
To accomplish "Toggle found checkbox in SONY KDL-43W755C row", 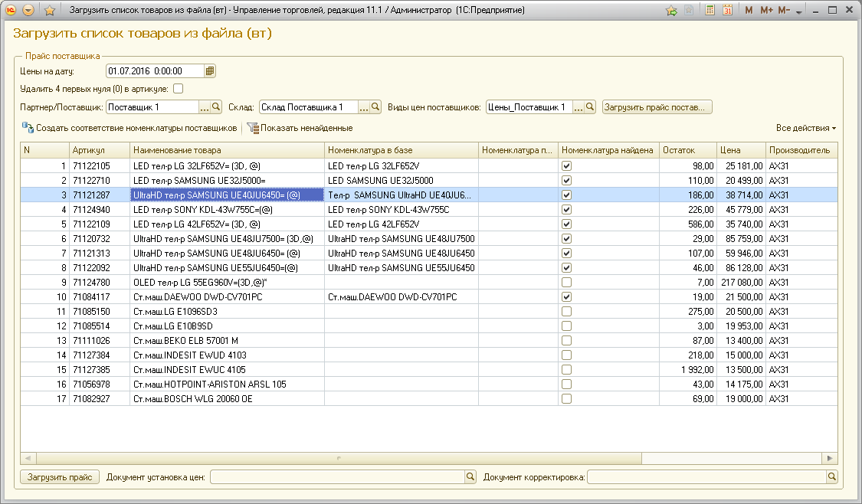I will coord(566,209).
